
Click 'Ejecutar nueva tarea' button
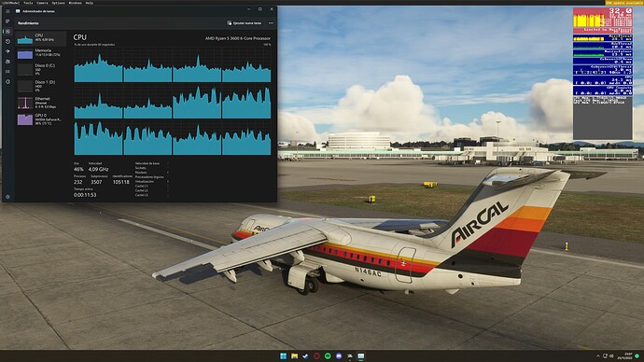point(245,23)
